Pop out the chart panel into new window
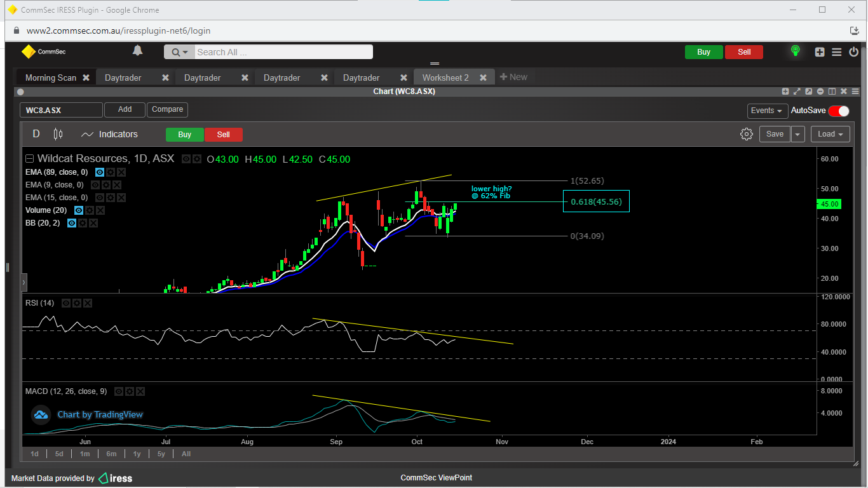 coord(809,91)
